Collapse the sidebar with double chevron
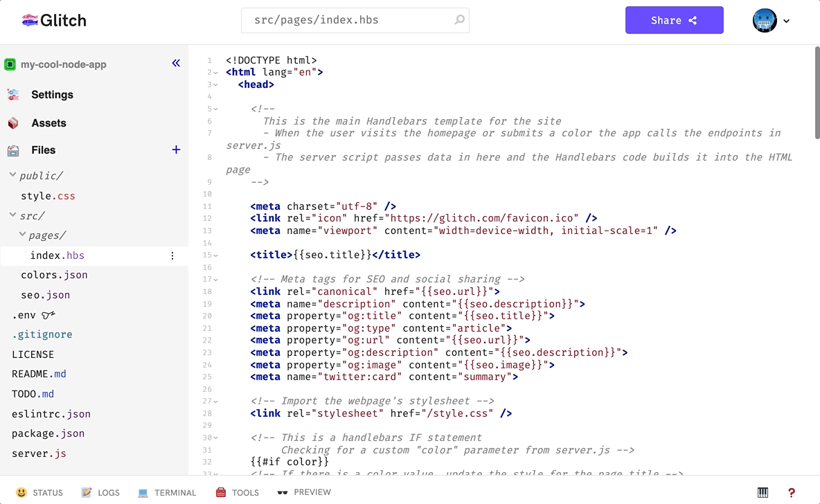820x504 pixels. [176, 64]
